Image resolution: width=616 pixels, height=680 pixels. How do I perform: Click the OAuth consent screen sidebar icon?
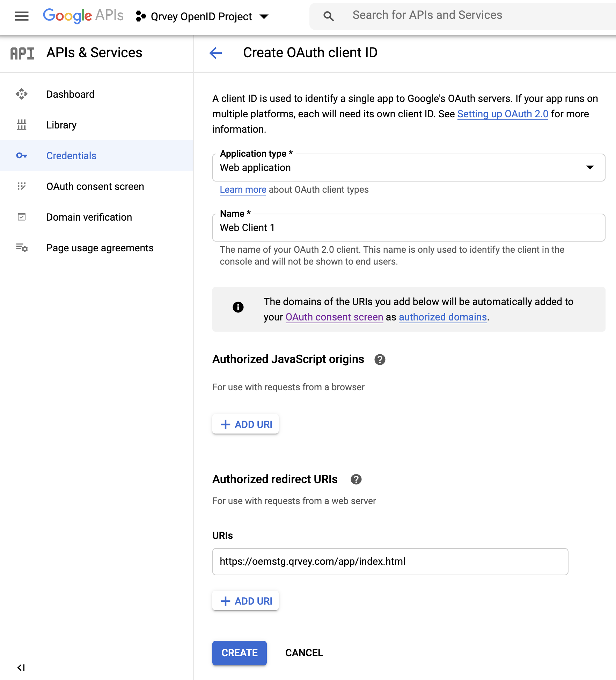[x=22, y=186]
